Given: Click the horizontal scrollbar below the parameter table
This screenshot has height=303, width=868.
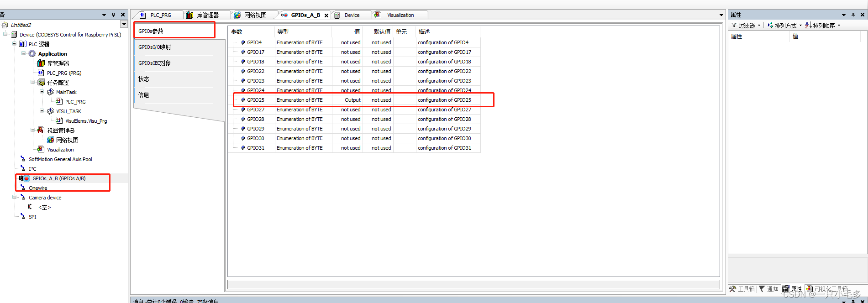Looking at the screenshot, I should [x=473, y=284].
